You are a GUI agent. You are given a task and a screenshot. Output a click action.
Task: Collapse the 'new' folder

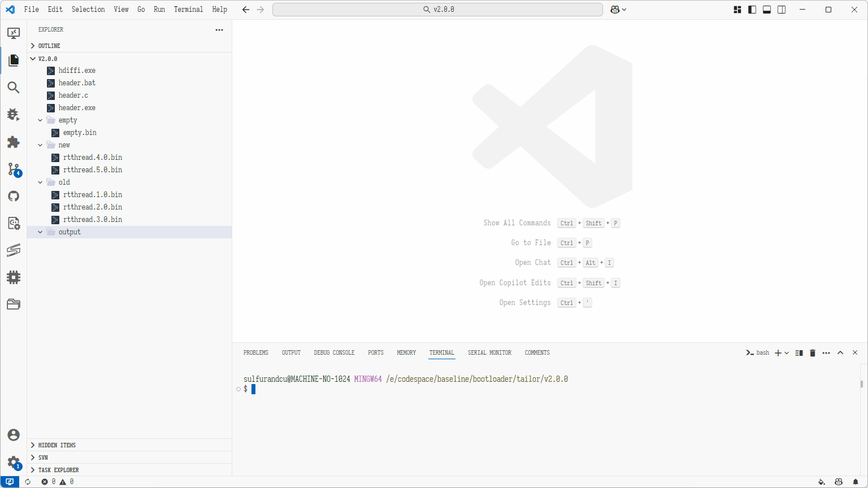pyautogui.click(x=41, y=145)
